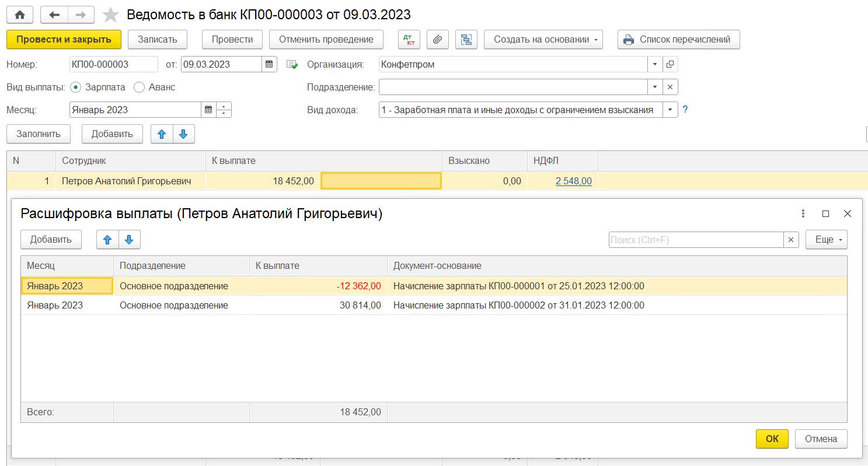
Task: Select row with Начисление зарплаты КП00-000002
Action: click(518, 305)
